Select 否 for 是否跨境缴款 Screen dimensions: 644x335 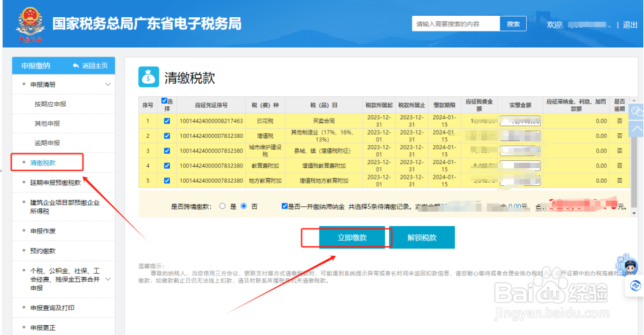[x=244, y=206]
